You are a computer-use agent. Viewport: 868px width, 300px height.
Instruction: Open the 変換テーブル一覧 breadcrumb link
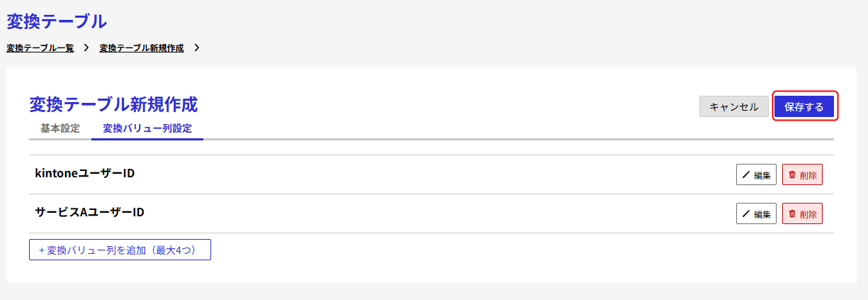pyautogui.click(x=40, y=48)
